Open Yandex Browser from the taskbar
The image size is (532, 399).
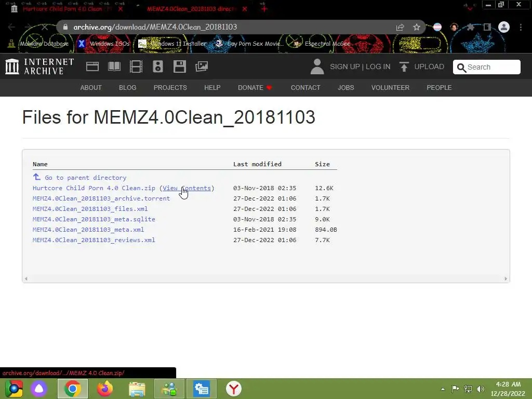(233, 389)
